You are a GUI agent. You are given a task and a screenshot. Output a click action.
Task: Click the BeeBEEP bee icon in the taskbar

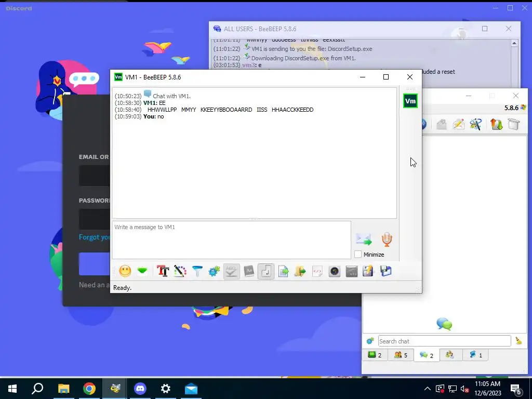(115, 389)
